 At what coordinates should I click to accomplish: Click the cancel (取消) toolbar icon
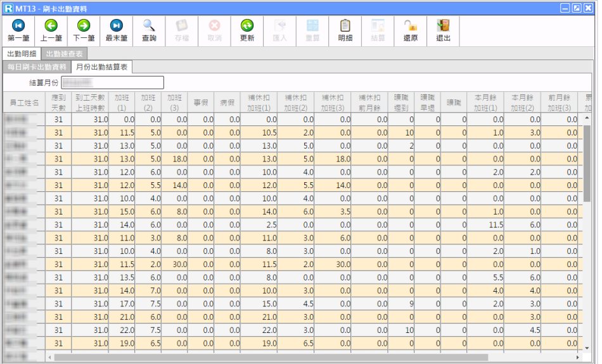coord(214,30)
